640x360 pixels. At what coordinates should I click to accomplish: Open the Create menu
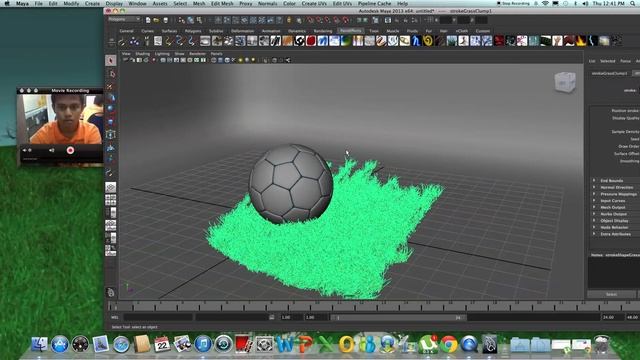click(x=92, y=3)
